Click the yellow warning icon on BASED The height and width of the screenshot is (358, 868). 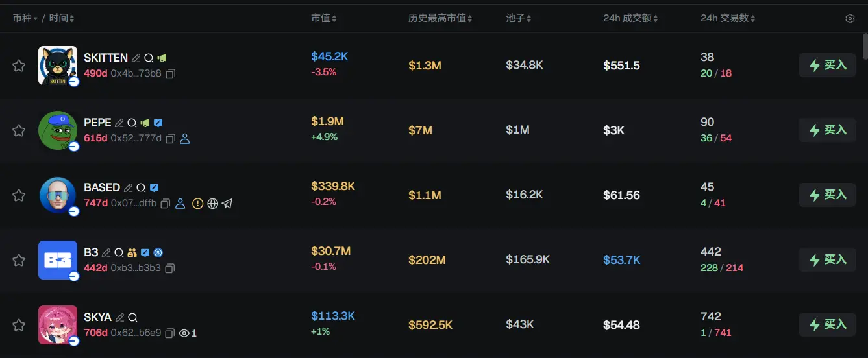pyautogui.click(x=197, y=204)
